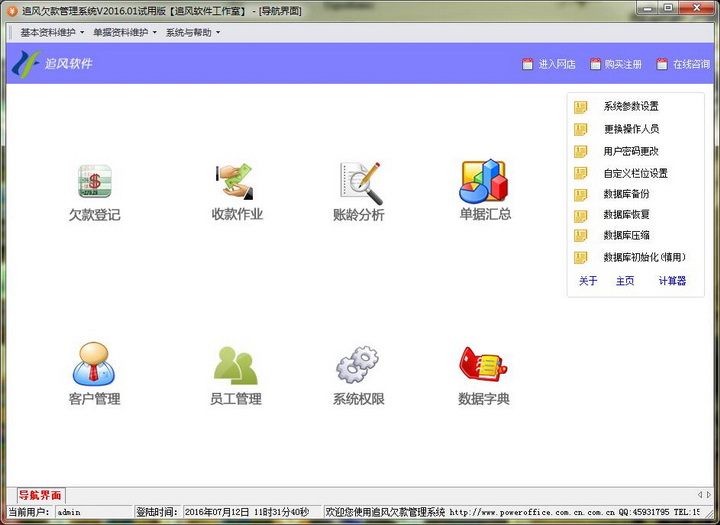Image resolution: width=720 pixels, height=525 pixels.
Task: Expand the arrow next to 基本资料维护
Action: point(82,33)
